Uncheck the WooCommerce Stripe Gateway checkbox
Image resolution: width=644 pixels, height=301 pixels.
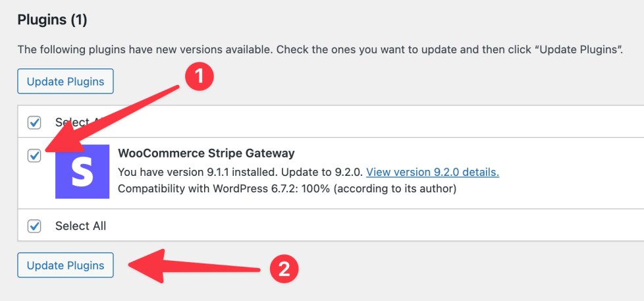[x=34, y=155]
